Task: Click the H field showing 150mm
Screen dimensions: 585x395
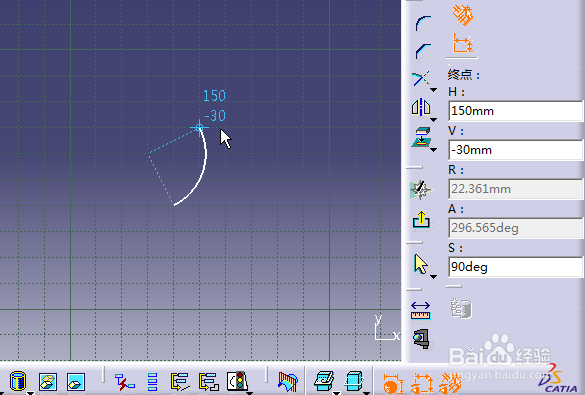Action: coord(515,111)
